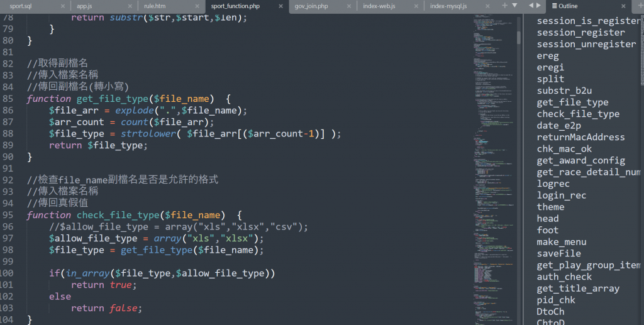Close the Outline panel
Screen dimensions: 644x325
(623, 6)
